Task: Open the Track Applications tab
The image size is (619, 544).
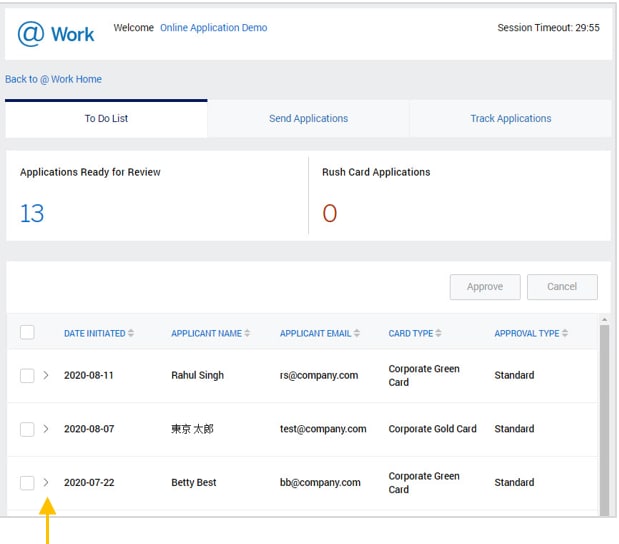Action: click(510, 119)
